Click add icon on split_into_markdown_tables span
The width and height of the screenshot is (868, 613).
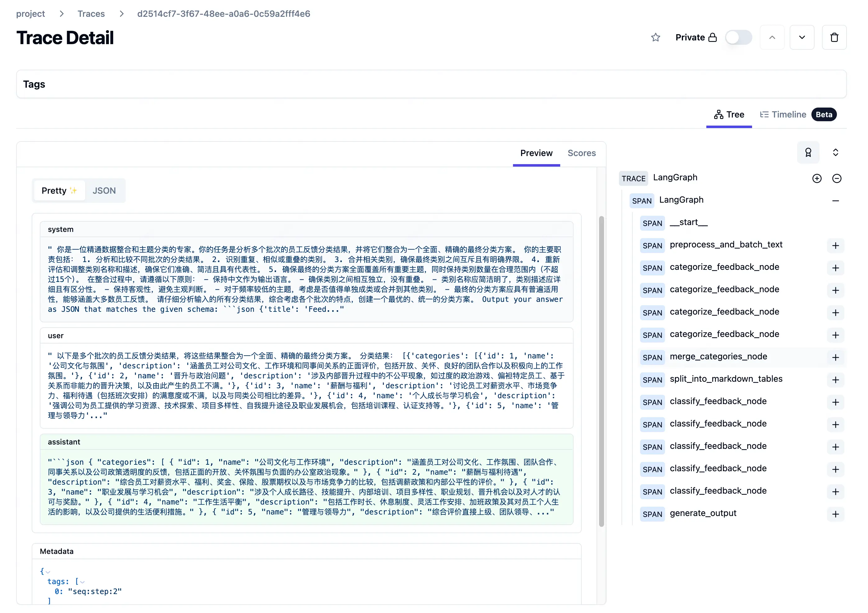point(835,380)
